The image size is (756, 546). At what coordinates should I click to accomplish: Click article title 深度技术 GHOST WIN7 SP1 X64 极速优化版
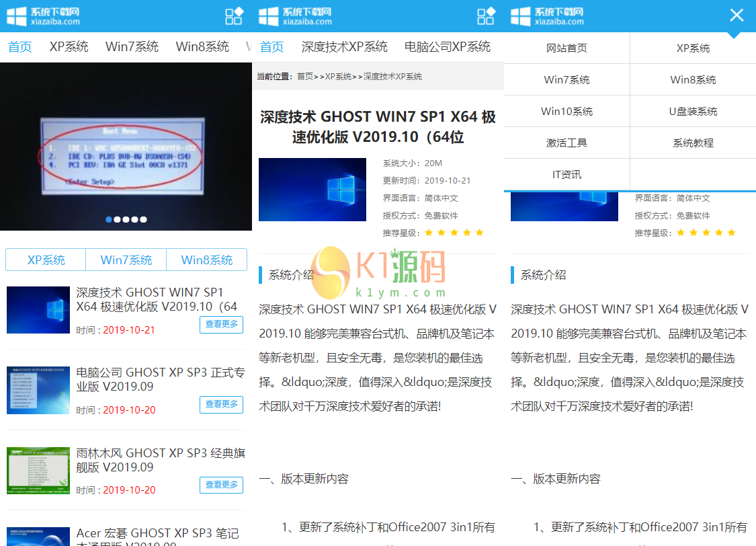pos(378,127)
